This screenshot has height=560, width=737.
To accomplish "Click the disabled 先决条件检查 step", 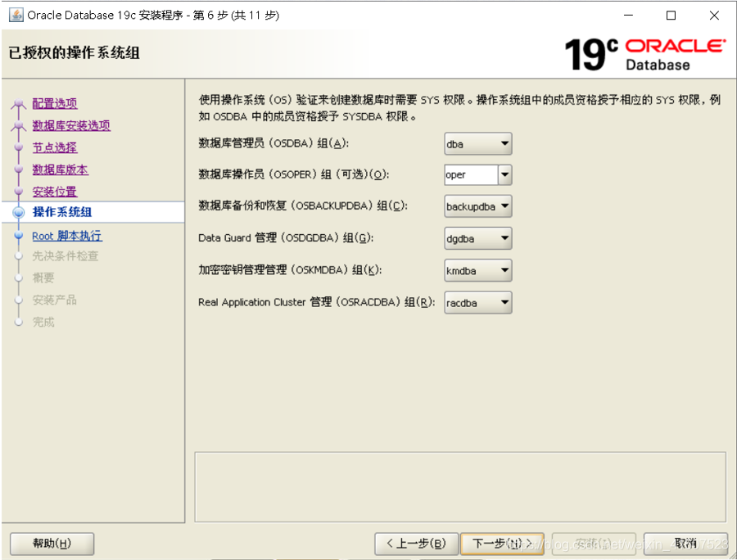I will tap(66, 256).
